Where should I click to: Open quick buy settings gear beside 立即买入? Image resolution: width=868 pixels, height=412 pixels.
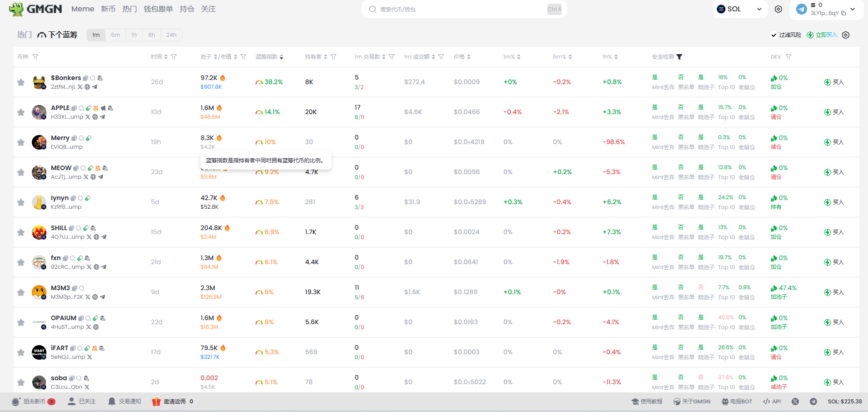pyautogui.click(x=846, y=35)
